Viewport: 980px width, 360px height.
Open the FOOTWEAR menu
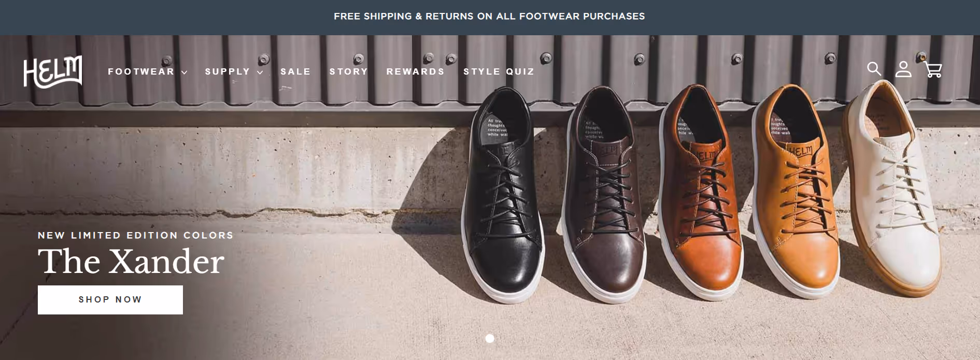(x=140, y=71)
